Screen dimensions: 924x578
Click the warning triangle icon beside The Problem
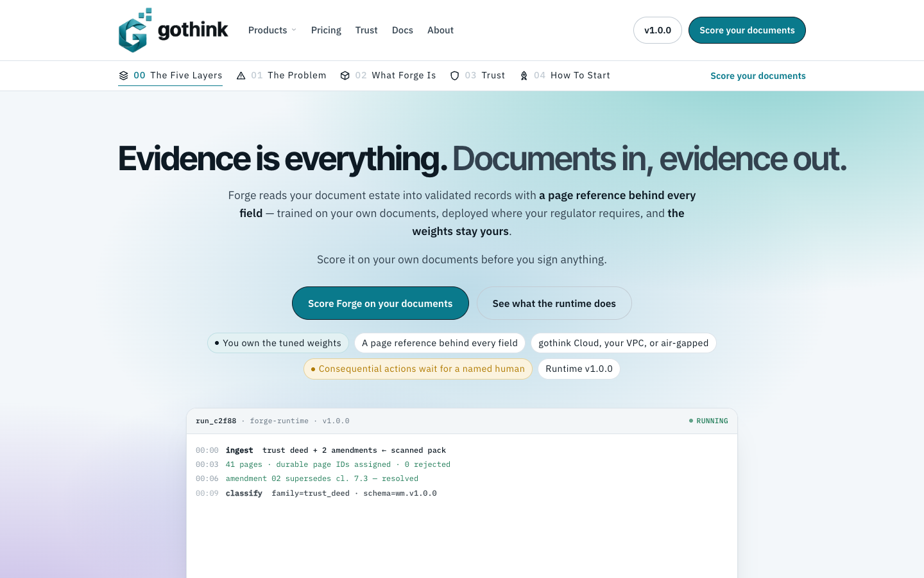[x=241, y=76]
